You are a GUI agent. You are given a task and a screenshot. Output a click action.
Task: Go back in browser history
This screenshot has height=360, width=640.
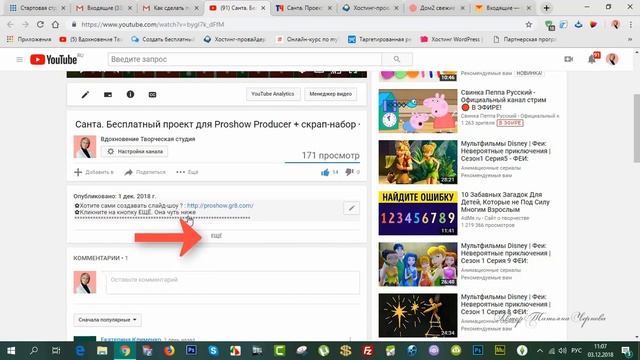coord(10,24)
